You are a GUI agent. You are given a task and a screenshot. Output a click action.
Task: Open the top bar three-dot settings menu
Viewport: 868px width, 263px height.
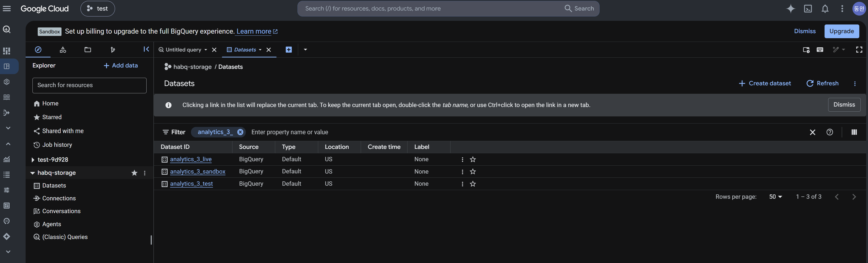point(842,8)
